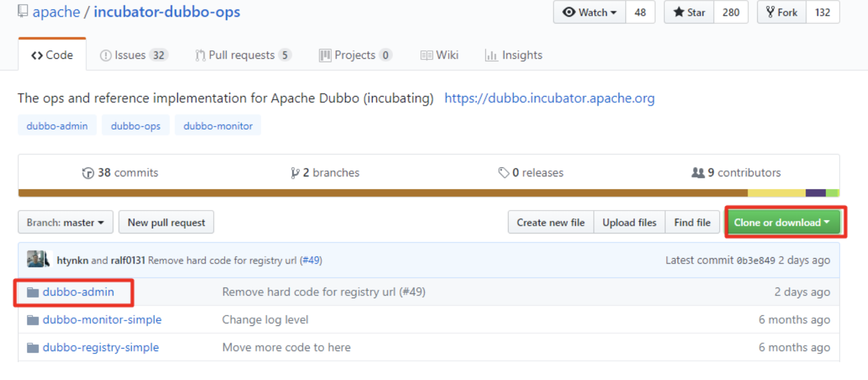This screenshot has height=380, width=868.
Task: Select the dubbo-admin topic tag
Action: coord(57,125)
